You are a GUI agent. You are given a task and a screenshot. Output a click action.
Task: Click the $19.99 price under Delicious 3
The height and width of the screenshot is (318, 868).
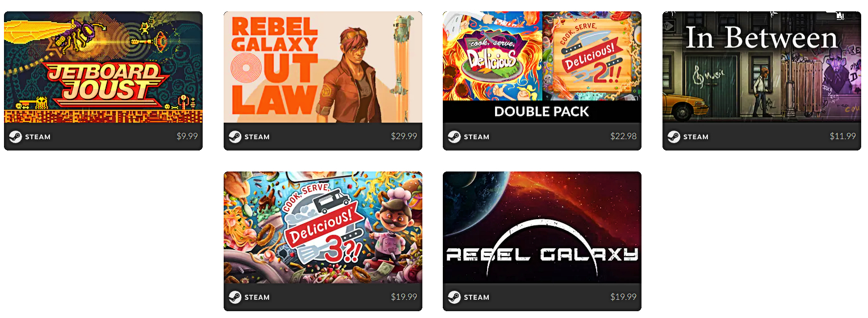click(x=404, y=297)
